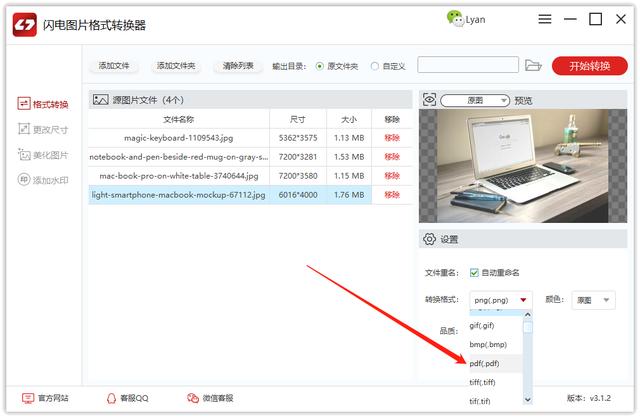This screenshot has height=418, width=640.
Task: Select the notebook-and-pen-beside-red-mug row
Action: click(250, 157)
